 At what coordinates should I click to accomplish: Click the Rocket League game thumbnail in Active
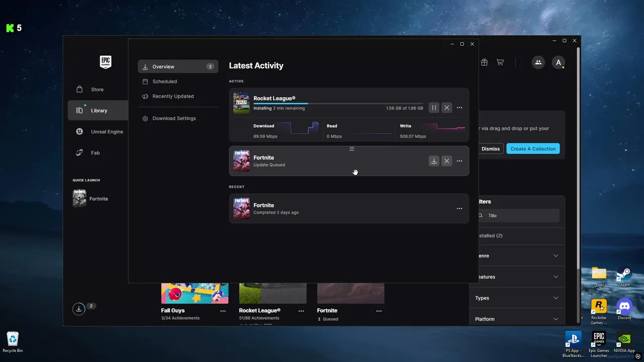(242, 103)
